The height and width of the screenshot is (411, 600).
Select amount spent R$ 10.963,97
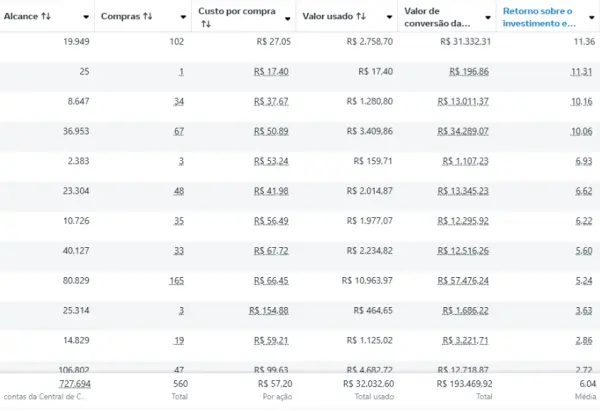click(x=367, y=281)
